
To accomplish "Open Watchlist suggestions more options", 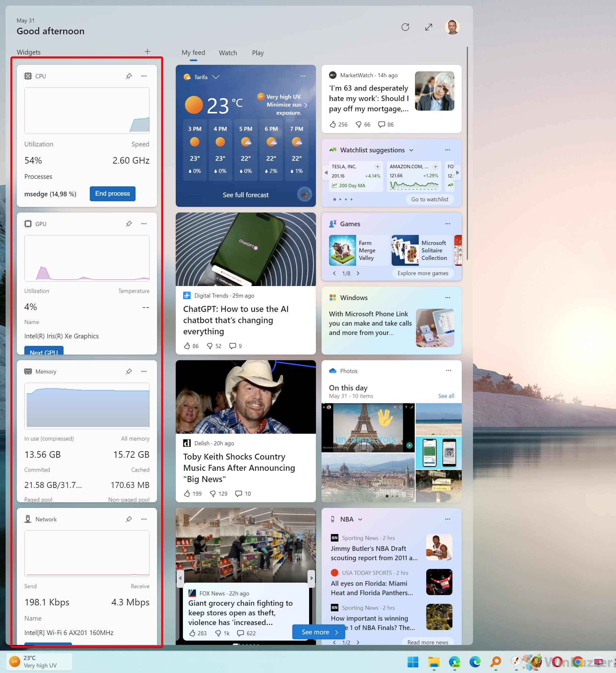I will tap(448, 150).
